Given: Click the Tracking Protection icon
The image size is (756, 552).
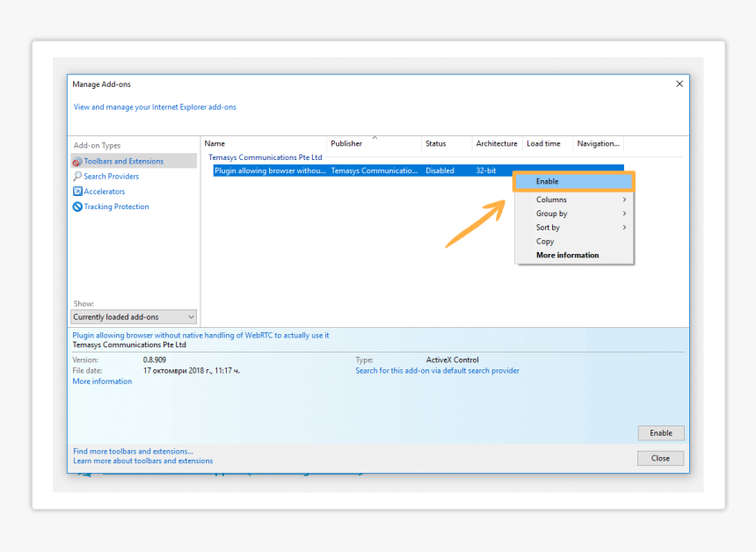Looking at the screenshot, I should 77,207.
